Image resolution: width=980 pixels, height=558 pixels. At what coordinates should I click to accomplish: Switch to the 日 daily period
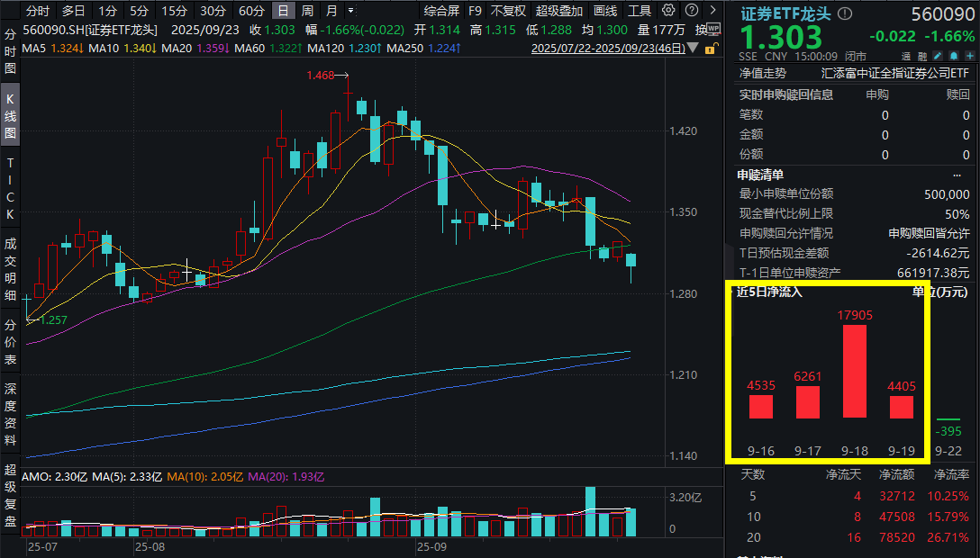point(283,11)
